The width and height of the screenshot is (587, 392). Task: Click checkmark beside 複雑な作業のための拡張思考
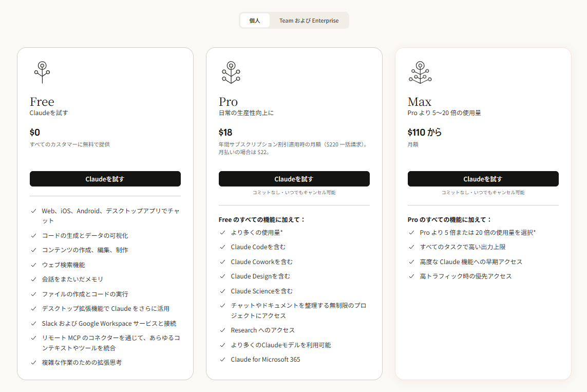point(34,362)
